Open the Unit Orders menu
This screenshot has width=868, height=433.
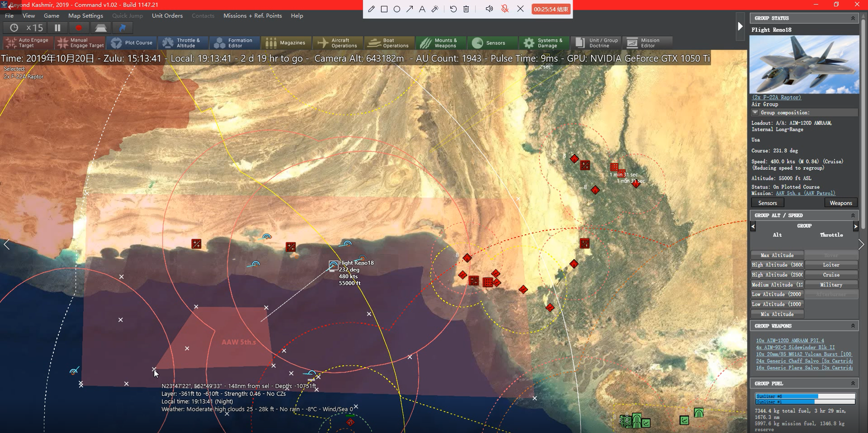pos(167,15)
